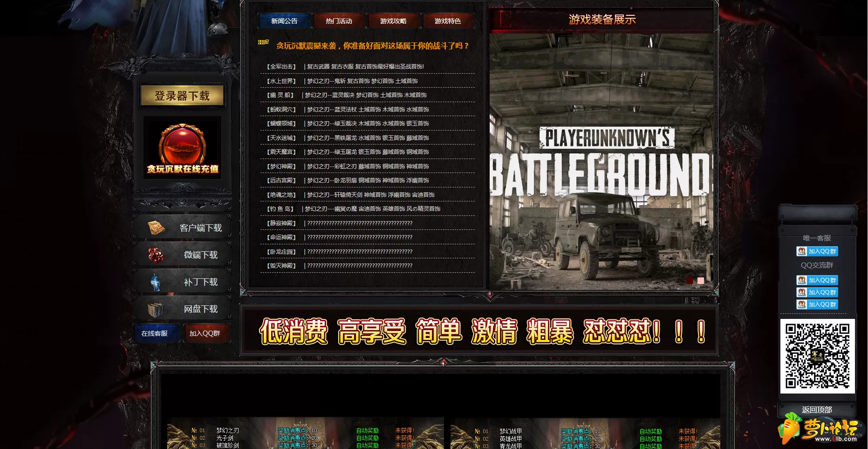This screenshot has width=868, height=449.
Task: Open the 【全军出击】 news row
Action: 368,67
